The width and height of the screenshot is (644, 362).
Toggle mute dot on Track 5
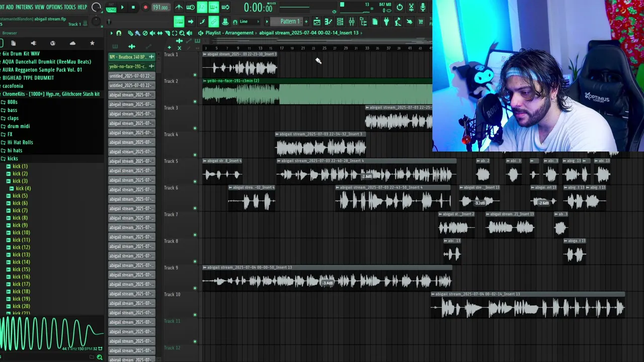pos(195,182)
